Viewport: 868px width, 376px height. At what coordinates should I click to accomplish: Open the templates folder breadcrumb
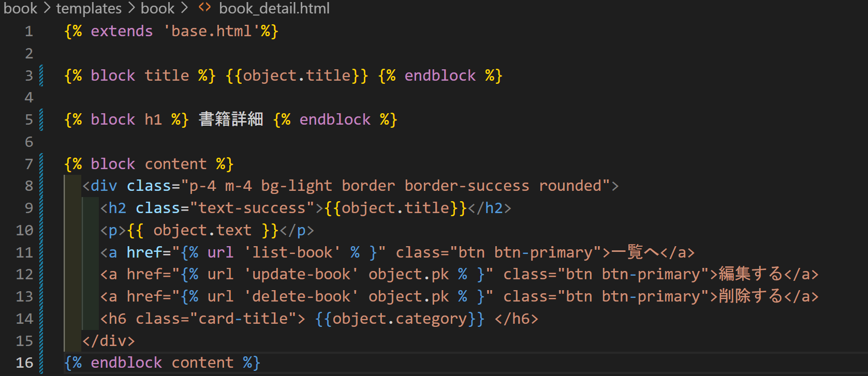coord(89,8)
